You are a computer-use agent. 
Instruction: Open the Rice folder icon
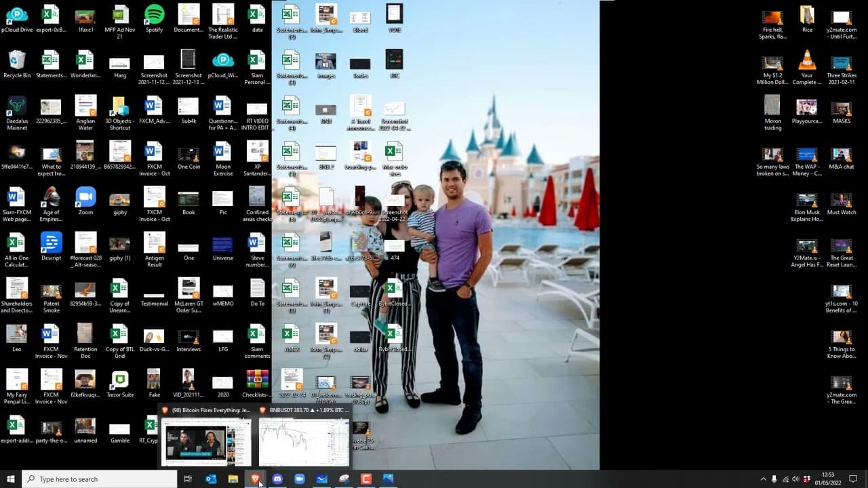(x=807, y=19)
